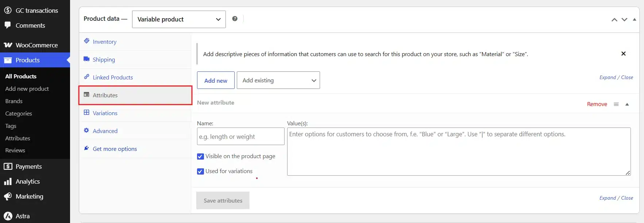
Task: Go to All Products submenu
Action: click(x=21, y=76)
